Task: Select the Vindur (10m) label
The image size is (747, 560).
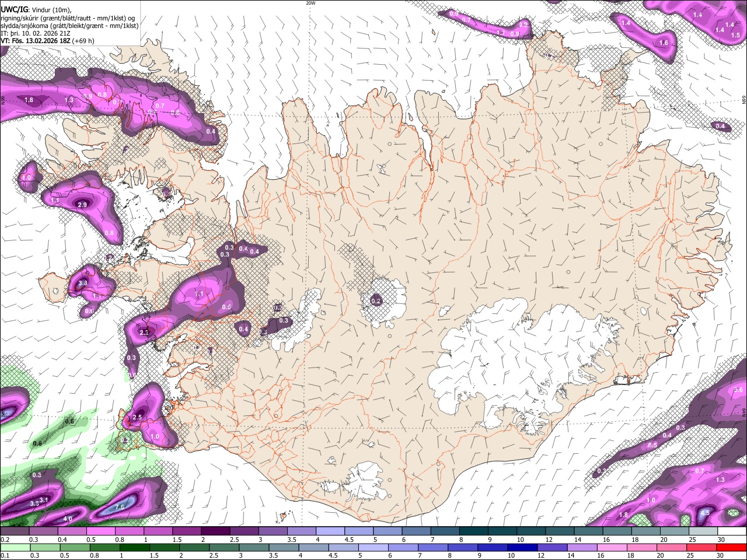Action: [51, 9]
